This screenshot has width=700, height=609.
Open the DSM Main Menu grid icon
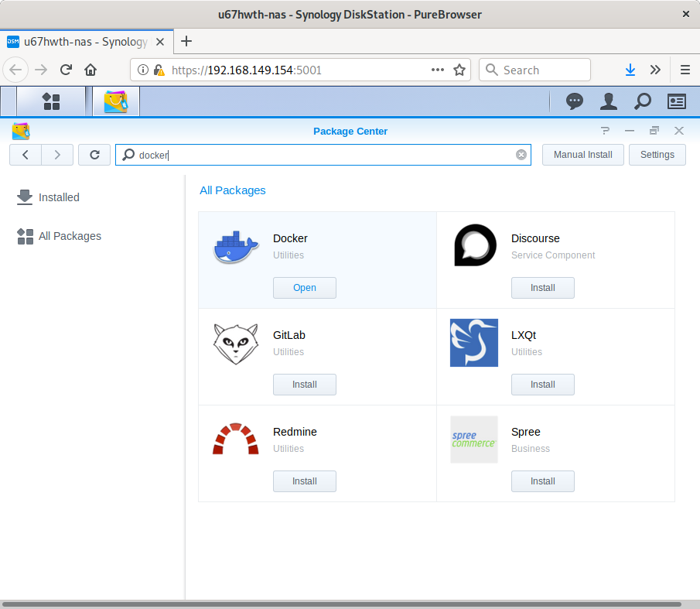click(x=51, y=101)
